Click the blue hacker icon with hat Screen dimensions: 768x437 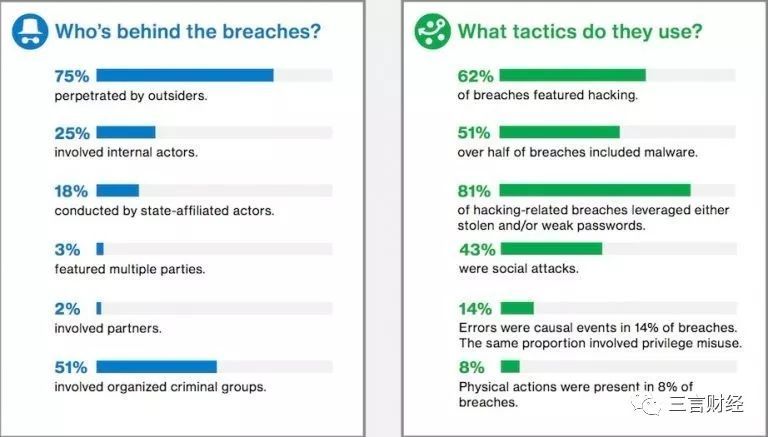(x=29, y=32)
